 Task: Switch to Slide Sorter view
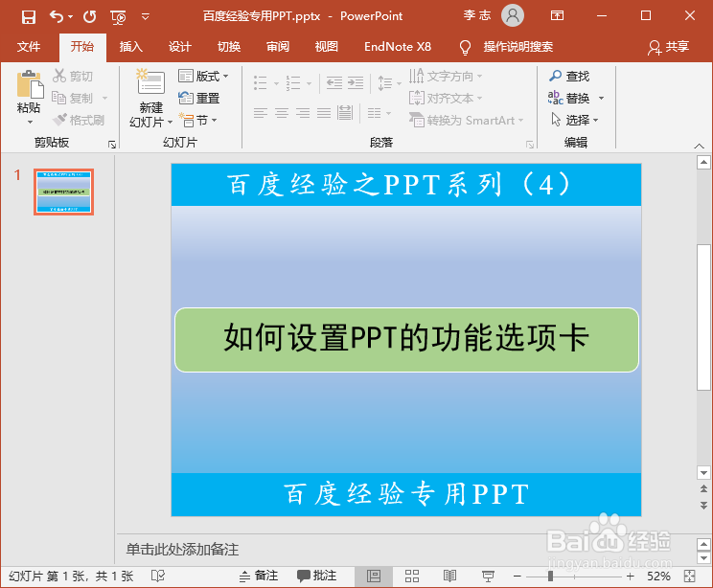click(412, 577)
